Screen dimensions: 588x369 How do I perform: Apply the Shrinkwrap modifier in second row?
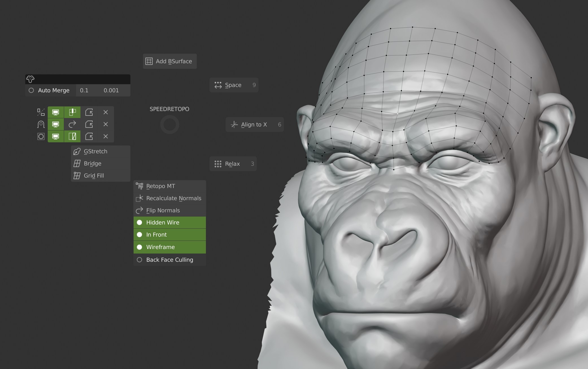[89, 124]
